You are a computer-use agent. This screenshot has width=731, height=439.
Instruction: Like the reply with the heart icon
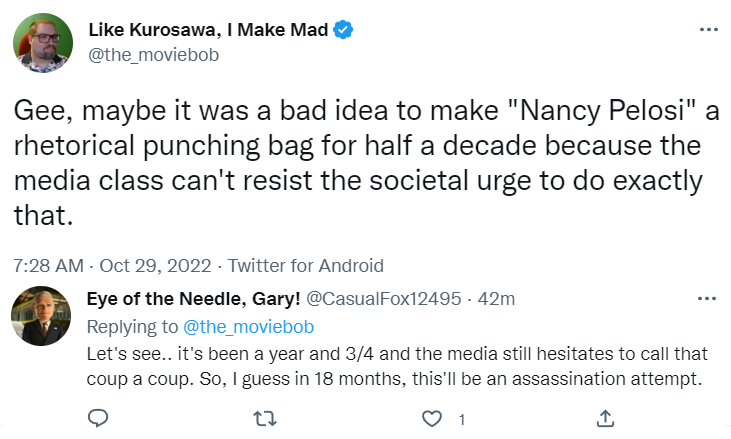(x=432, y=416)
